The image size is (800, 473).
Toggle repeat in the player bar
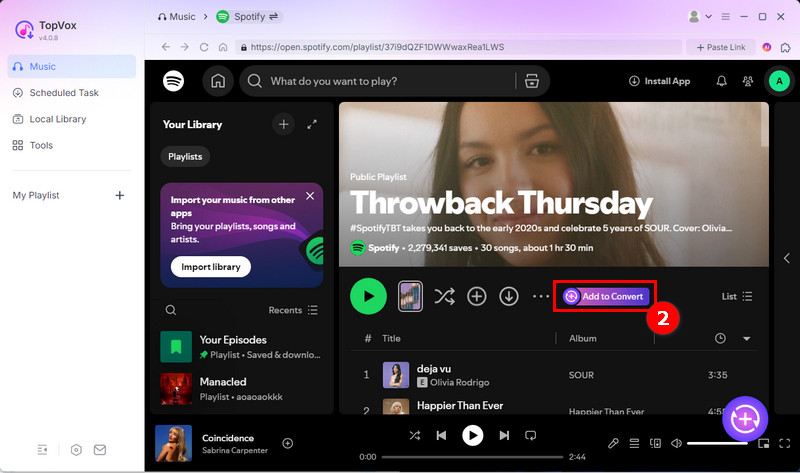pyautogui.click(x=531, y=435)
